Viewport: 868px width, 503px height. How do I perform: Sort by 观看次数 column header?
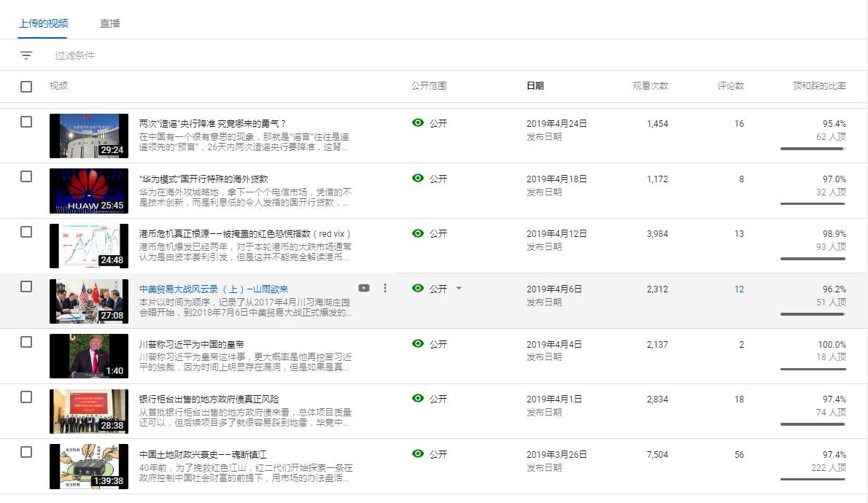(x=650, y=86)
